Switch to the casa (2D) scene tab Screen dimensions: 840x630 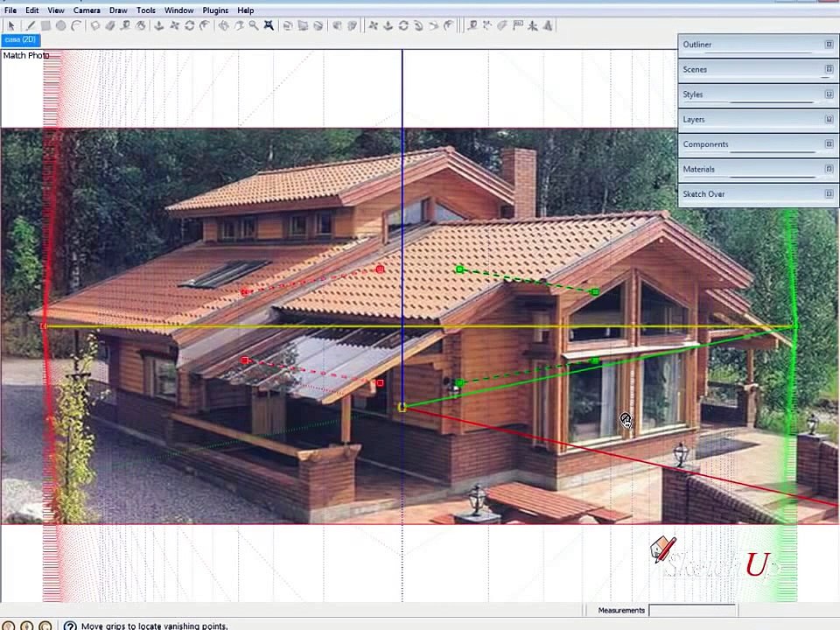[x=20, y=39]
